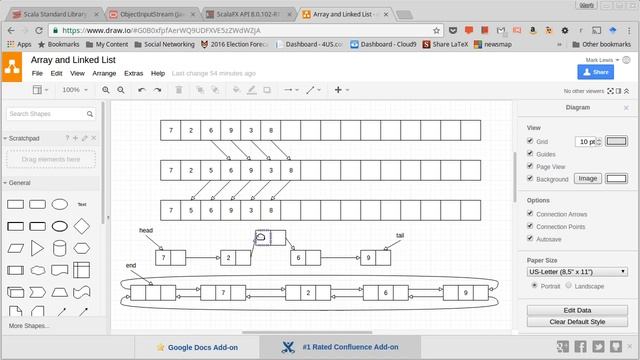This screenshot has height=360, width=640.
Task: Add a shape to Scratchpad with plus icon
Action: [76, 138]
